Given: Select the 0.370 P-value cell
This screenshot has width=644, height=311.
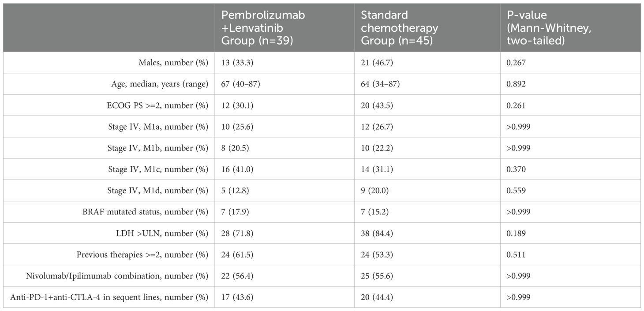Looking at the screenshot, I should click(516, 169).
